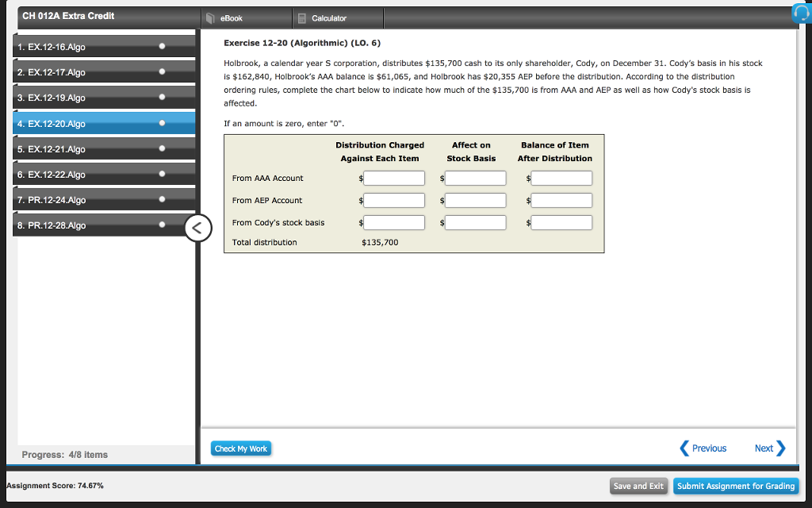
Task: Click Save and Exit
Action: coord(638,486)
